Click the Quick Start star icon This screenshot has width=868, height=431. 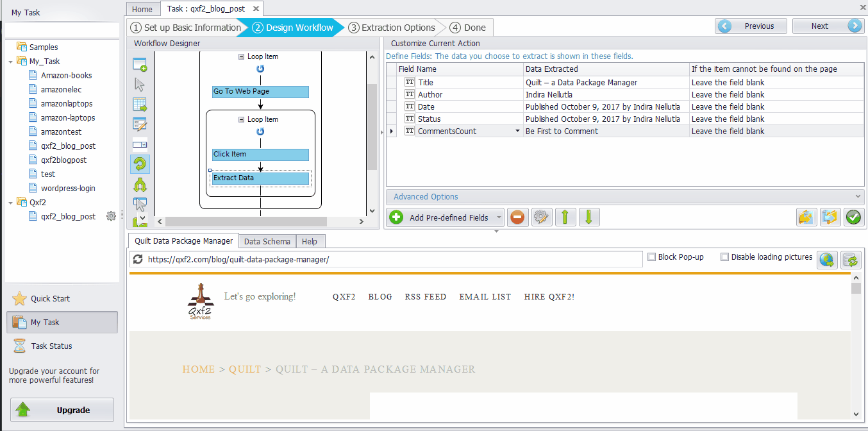click(20, 298)
